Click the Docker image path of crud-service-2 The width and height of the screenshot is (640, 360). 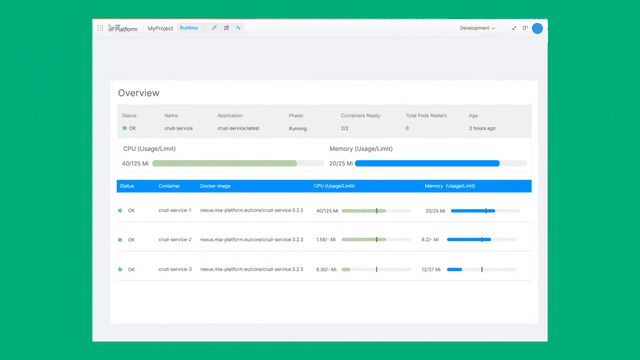pos(251,240)
